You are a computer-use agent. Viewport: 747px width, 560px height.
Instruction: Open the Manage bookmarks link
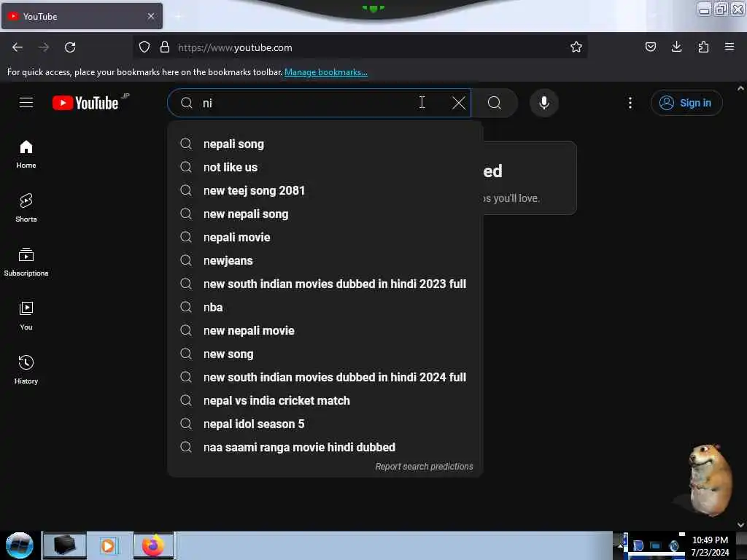[326, 72]
